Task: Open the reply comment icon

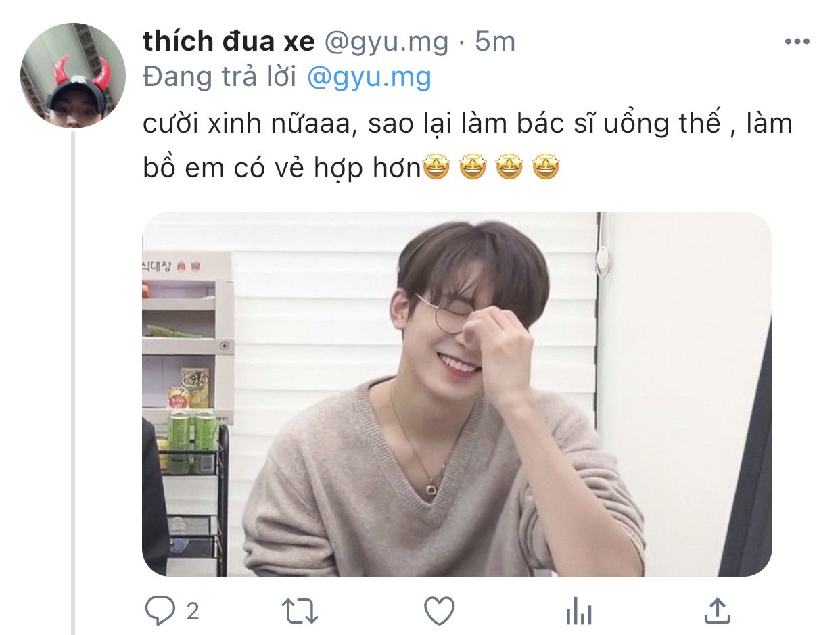Action: tap(160, 612)
